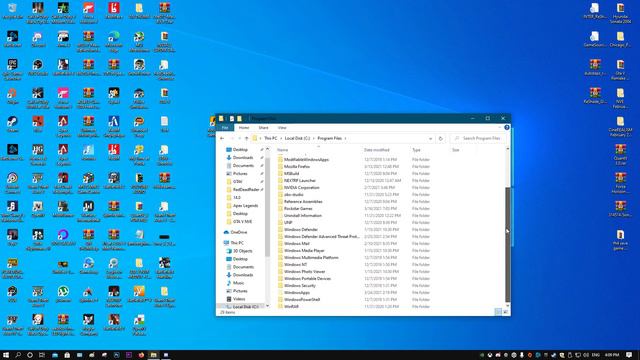Select the WindowsPowerShell folder
The width and height of the screenshot is (640, 360).
click(302, 300)
